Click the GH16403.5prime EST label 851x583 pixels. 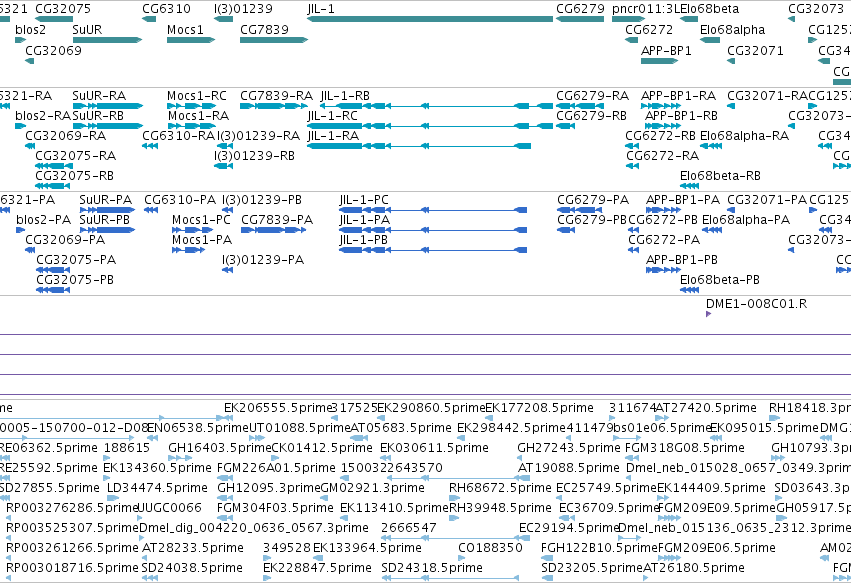point(219,448)
